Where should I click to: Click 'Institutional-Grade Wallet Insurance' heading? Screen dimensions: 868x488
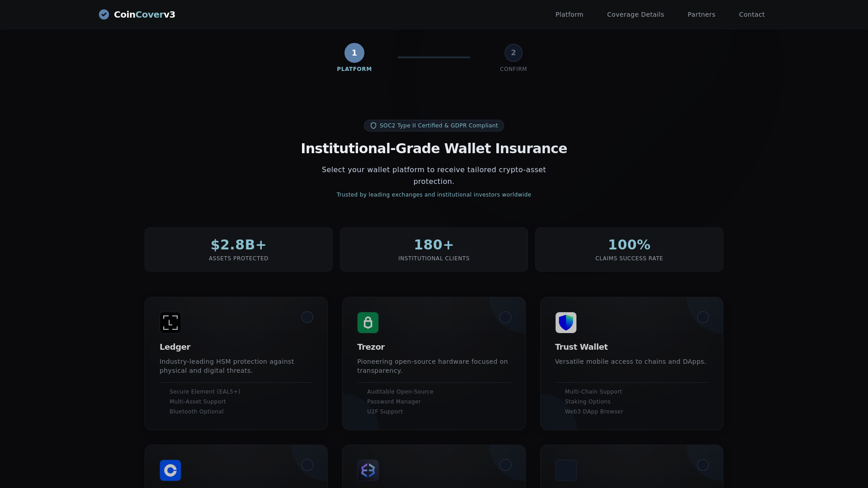coord(434,149)
